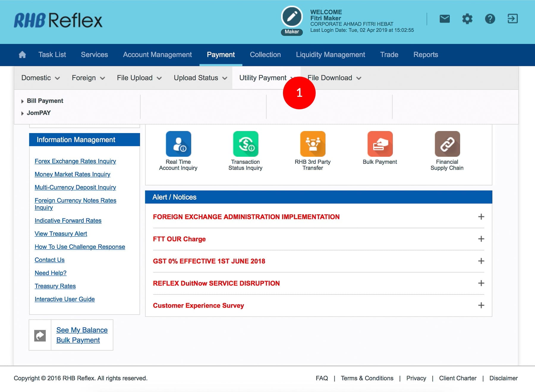This screenshot has height=392, width=535.
Task: Switch to the Collection tab
Action: click(x=265, y=55)
